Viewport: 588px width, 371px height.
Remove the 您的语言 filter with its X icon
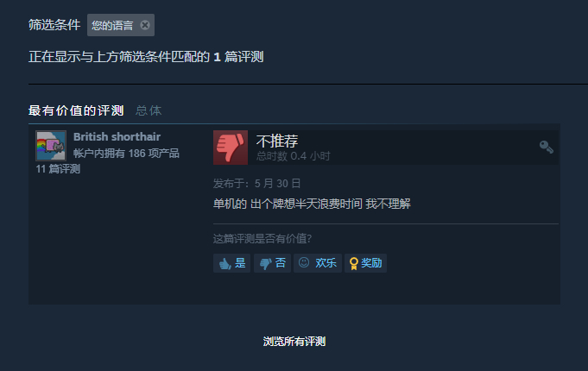click(x=145, y=25)
